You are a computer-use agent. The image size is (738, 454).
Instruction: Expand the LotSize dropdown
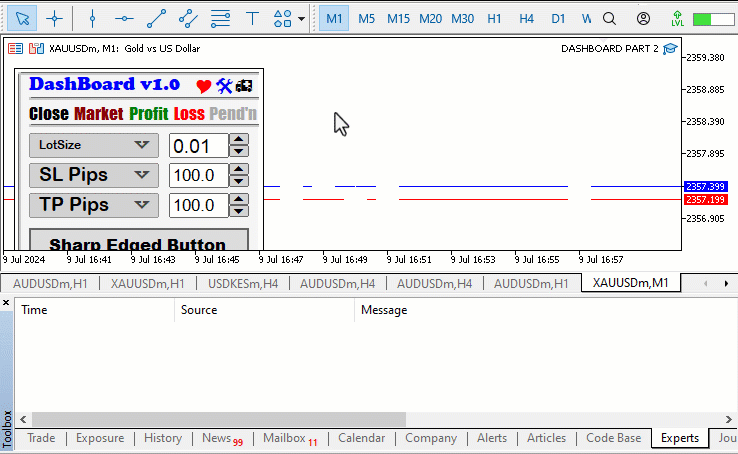pos(94,145)
